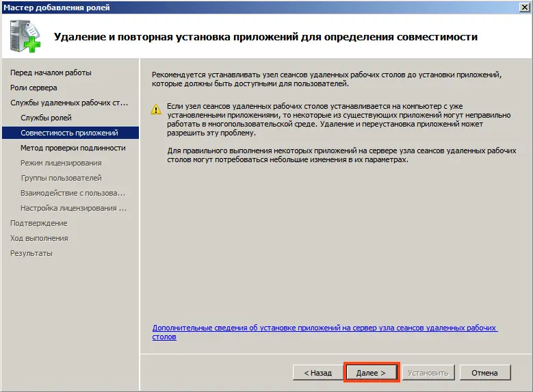Go back with the < Назад button
This screenshot has width=533, height=392.
coord(317,373)
